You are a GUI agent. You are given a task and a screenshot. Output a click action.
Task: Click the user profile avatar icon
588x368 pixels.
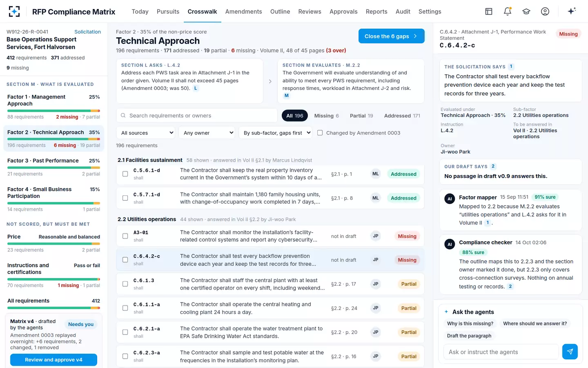click(545, 11)
